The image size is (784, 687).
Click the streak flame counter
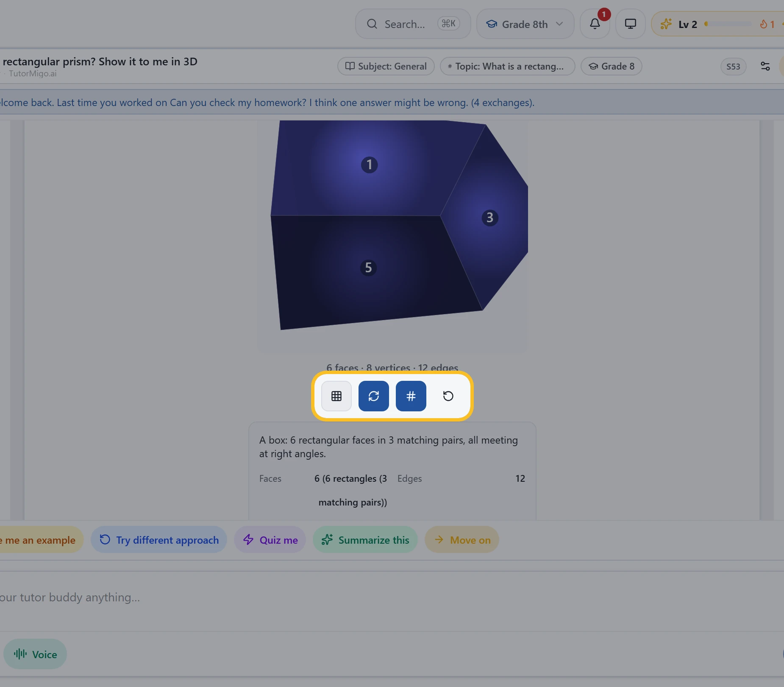(x=767, y=24)
